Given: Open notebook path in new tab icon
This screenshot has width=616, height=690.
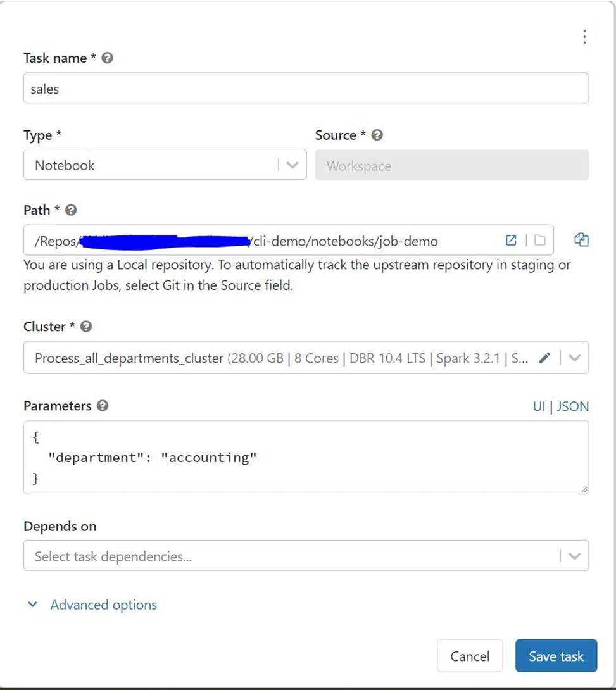Looking at the screenshot, I should [511, 241].
